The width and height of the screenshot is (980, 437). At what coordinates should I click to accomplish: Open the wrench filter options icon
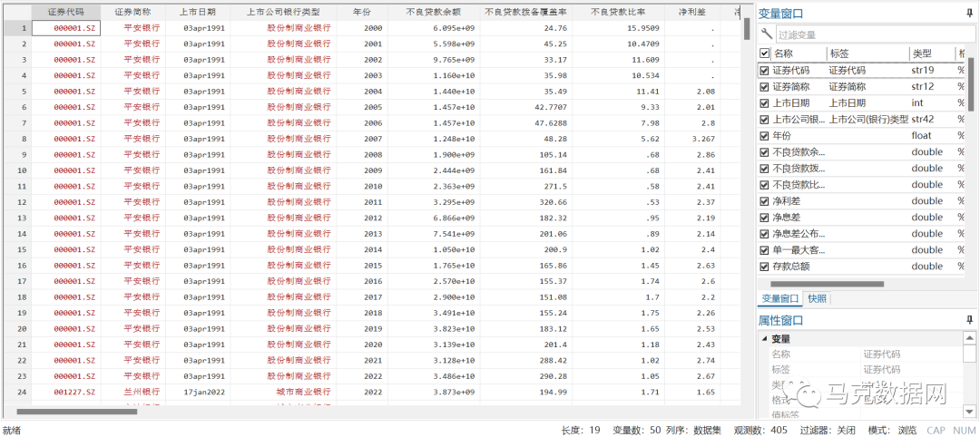pyautogui.click(x=767, y=34)
